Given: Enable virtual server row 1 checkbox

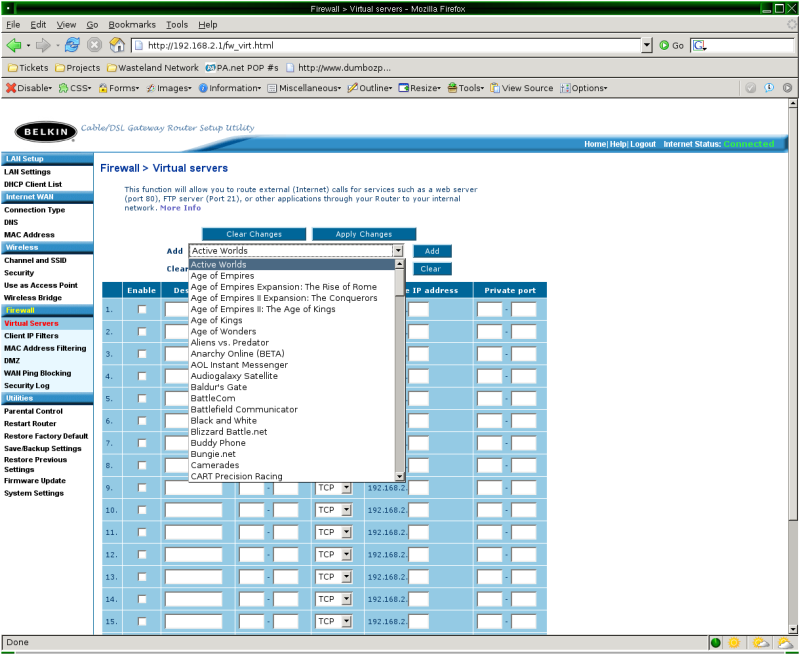Looking at the screenshot, I should click(142, 309).
